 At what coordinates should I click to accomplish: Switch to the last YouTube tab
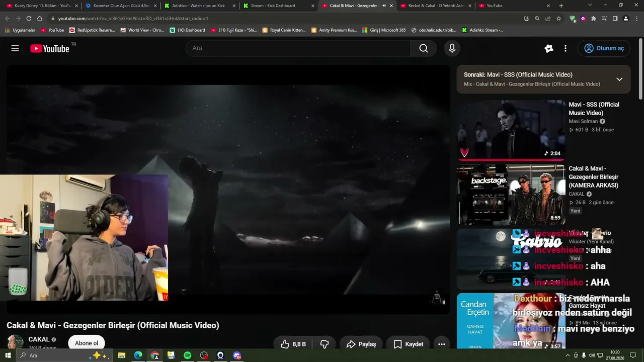pyautogui.click(x=514, y=6)
